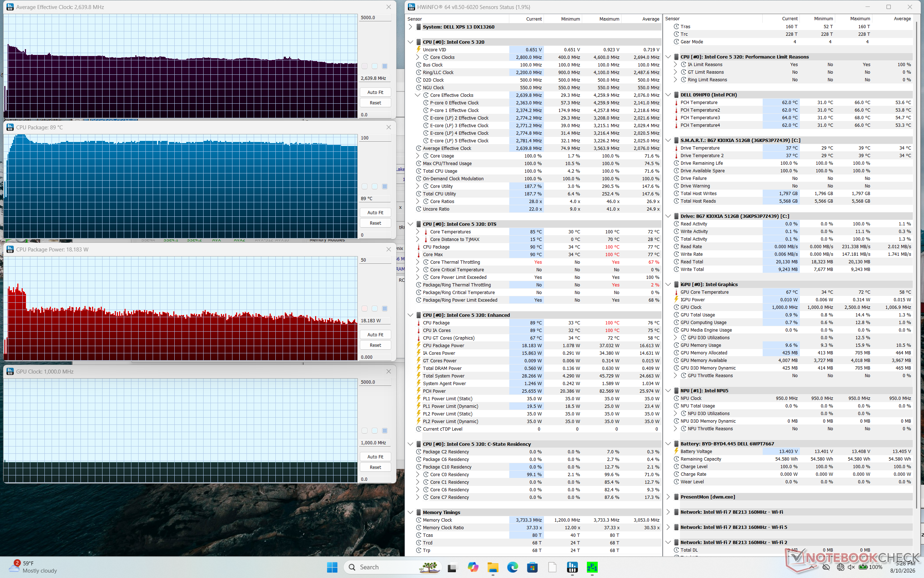
Task: Click the title bar icon of the Average Effective Clock window
Action: click(x=10, y=7)
